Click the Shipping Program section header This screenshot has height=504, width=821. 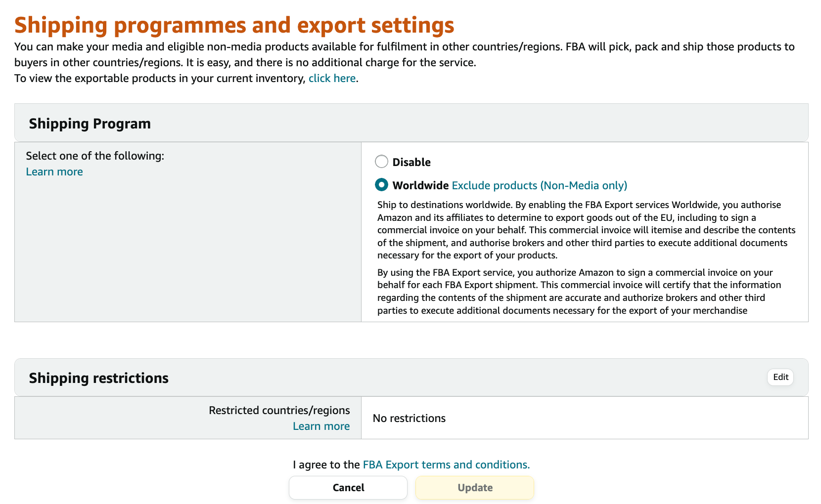(x=90, y=124)
